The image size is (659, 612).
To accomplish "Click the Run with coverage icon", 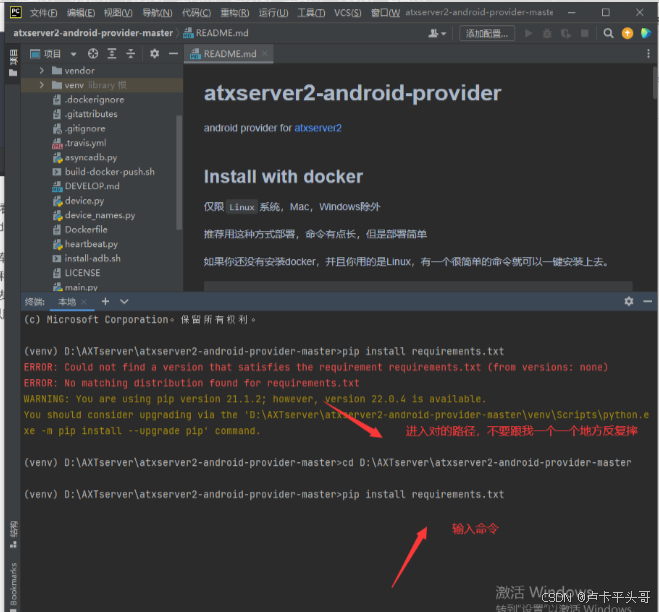I will [x=566, y=33].
